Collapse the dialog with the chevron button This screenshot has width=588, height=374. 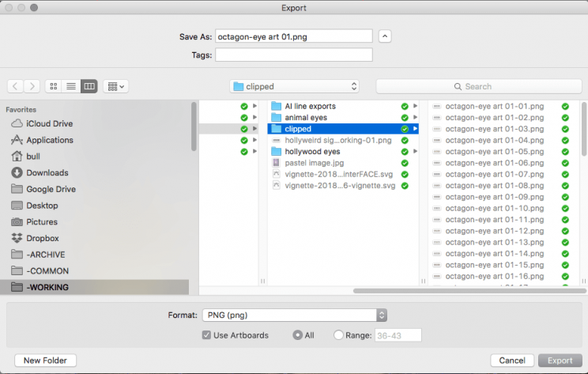pos(384,36)
